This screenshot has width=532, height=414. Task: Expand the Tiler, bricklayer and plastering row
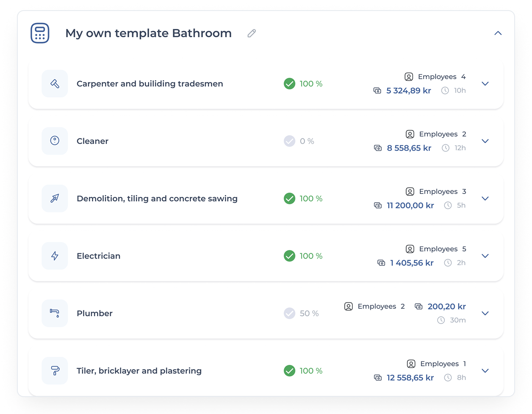coord(485,371)
